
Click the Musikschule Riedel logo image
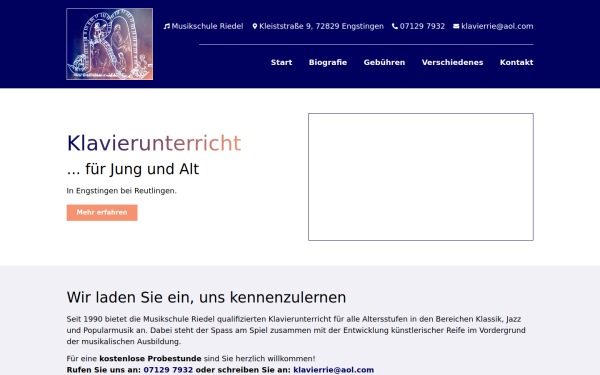pos(109,44)
